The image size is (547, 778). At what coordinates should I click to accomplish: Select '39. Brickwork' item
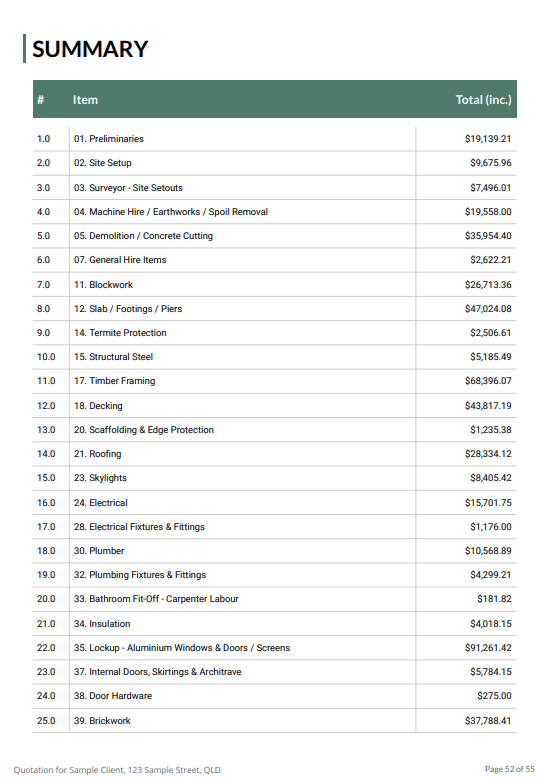102,720
